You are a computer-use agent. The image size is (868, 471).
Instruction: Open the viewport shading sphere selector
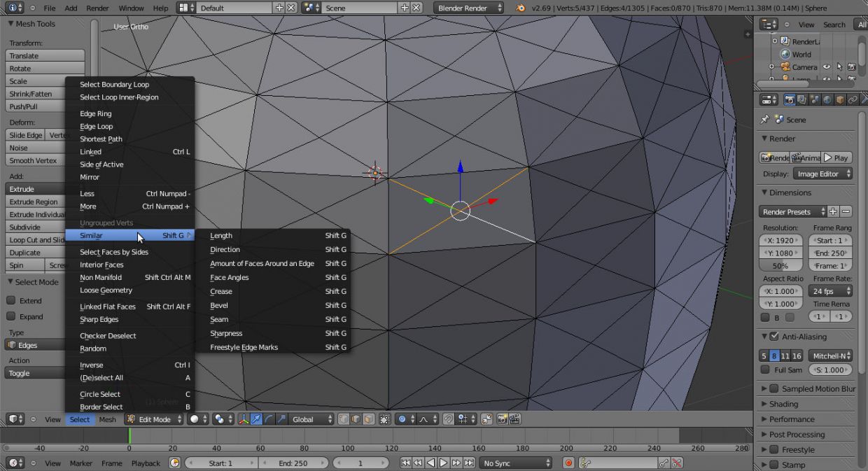tap(198, 419)
